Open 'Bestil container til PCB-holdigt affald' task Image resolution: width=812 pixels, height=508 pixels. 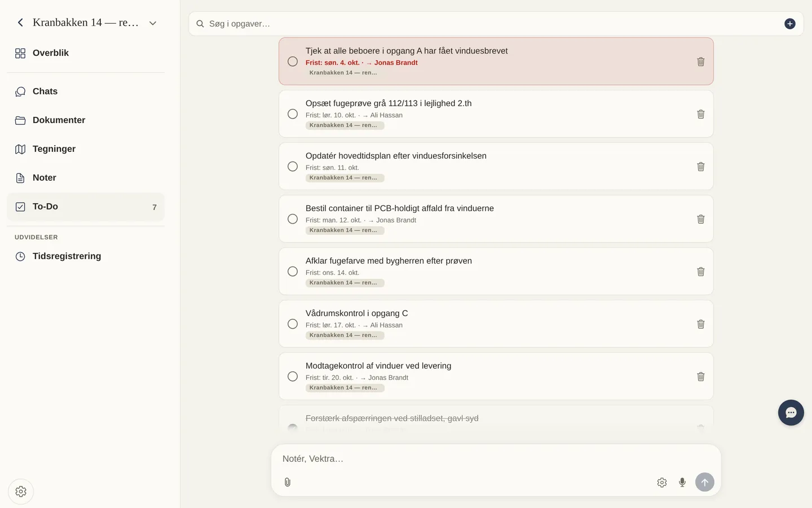[400, 208]
